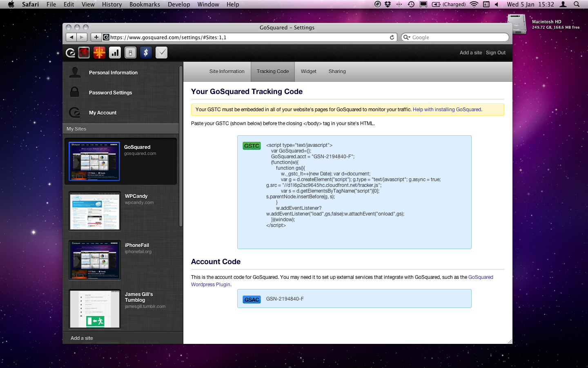Viewport: 588px width, 368px height.
Task: Open the Time Machine menu bar icon
Action: [411, 4]
